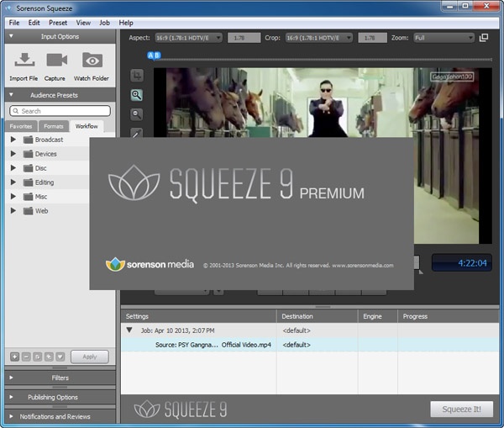Click the Editing folder icon
The width and height of the screenshot is (504, 428).
(x=29, y=182)
